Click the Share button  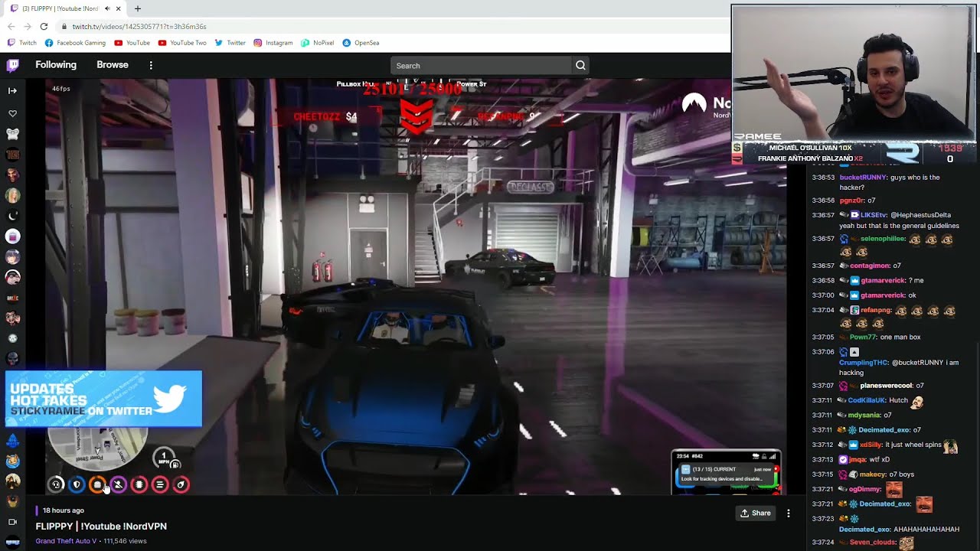[755, 513]
